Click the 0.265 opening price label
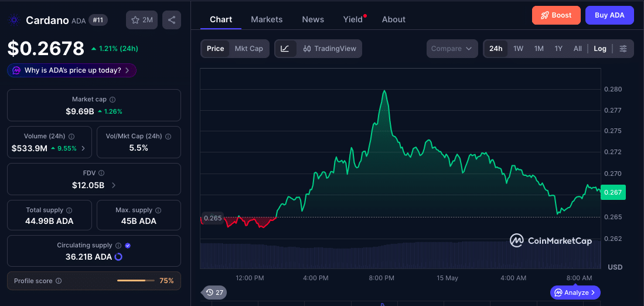This screenshot has width=644, height=306. [x=213, y=218]
